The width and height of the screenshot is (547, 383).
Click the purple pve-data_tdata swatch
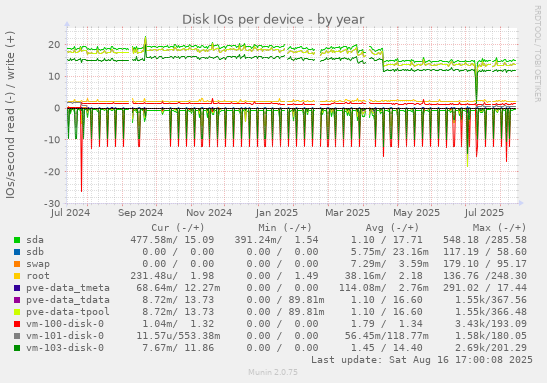pyautogui.click(x=17, y=300)
